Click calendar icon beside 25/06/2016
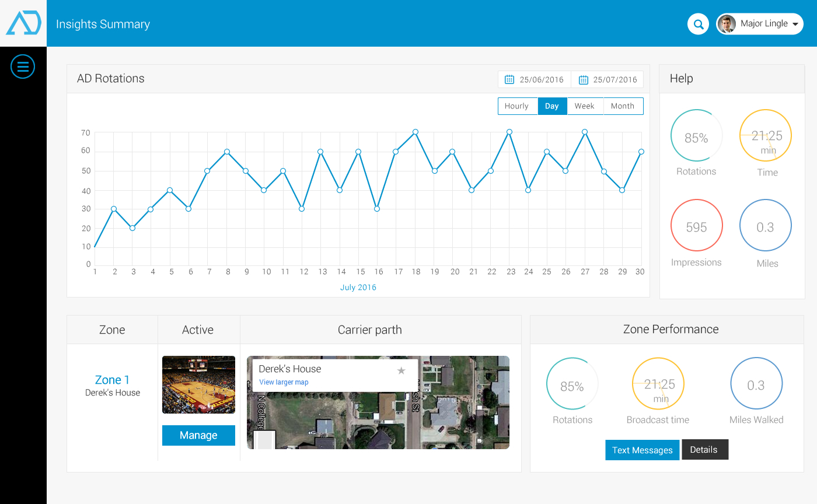Viewport: 817px width, 504px height. 509,79
